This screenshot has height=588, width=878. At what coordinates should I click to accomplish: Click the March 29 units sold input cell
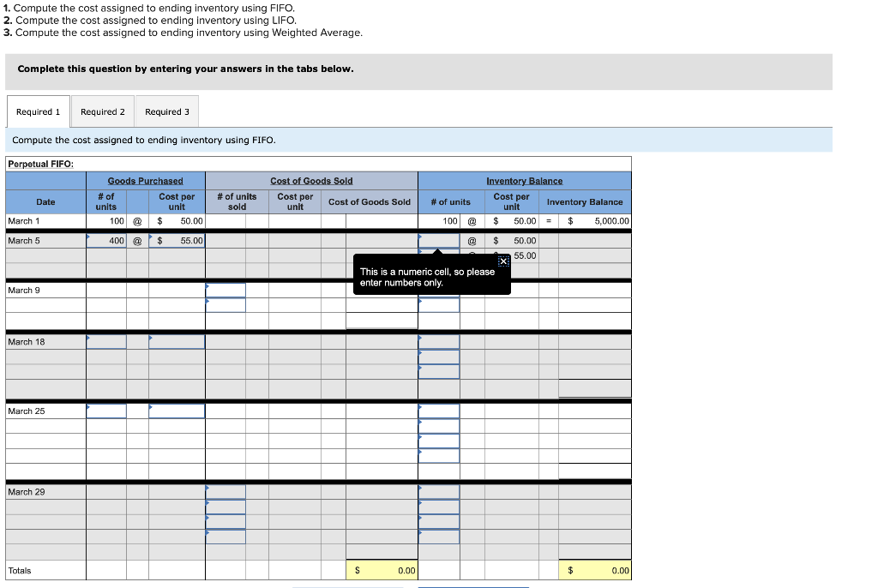[x=226, y=492]
